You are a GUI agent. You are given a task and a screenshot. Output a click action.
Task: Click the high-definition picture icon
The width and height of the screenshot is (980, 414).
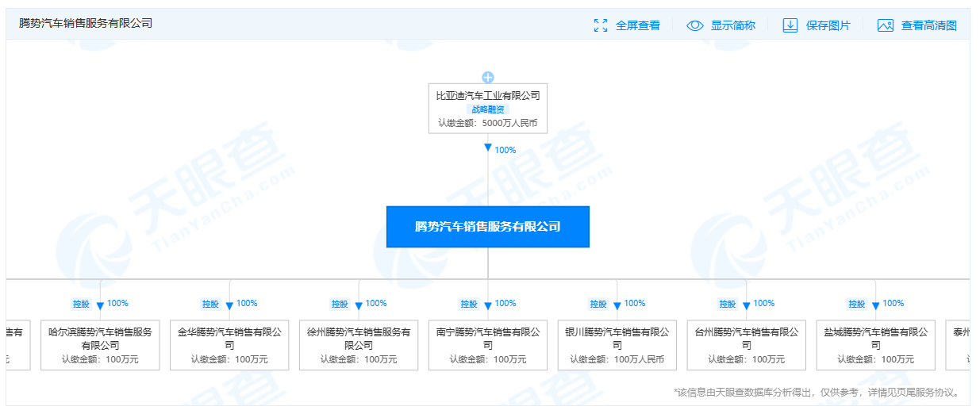pyautogui.click(x=886, y=25)
